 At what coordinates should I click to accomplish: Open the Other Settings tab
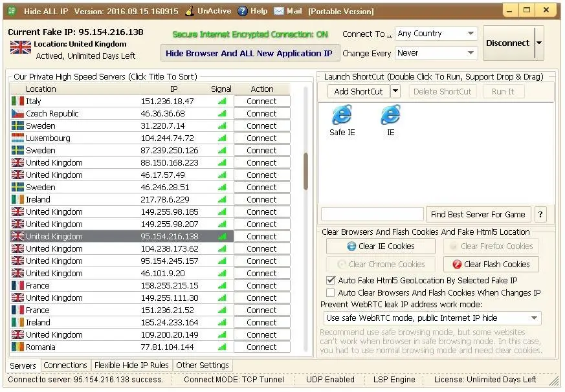(203, 365)
